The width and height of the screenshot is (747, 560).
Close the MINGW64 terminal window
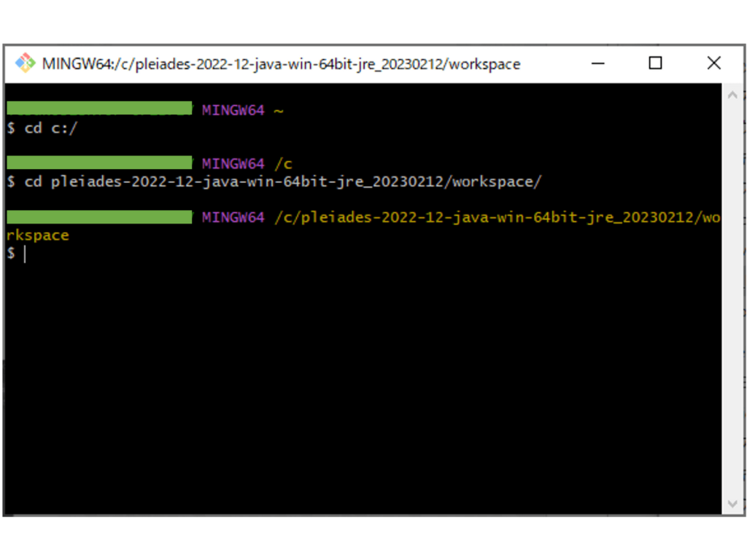(x=713, y=63)
